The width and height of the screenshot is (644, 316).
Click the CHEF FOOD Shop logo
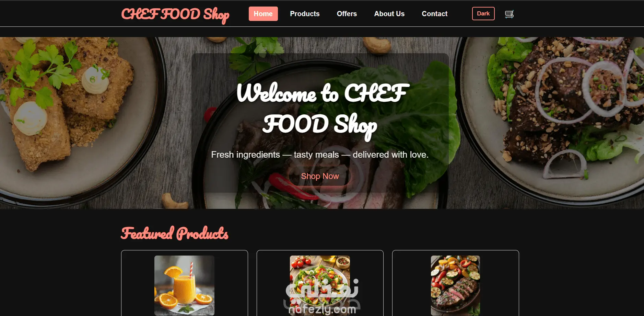pyautogui.click(x=175, y=15)
